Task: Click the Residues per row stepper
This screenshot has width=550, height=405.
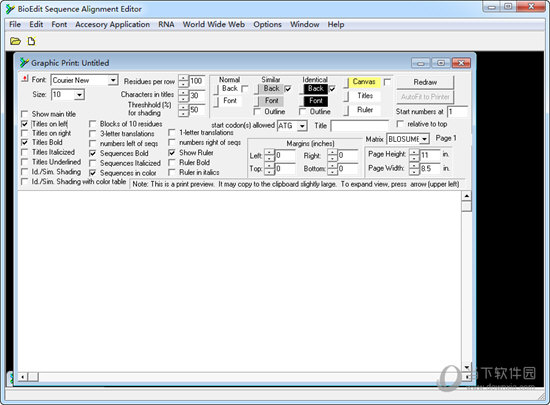Action: click(183, 81)
